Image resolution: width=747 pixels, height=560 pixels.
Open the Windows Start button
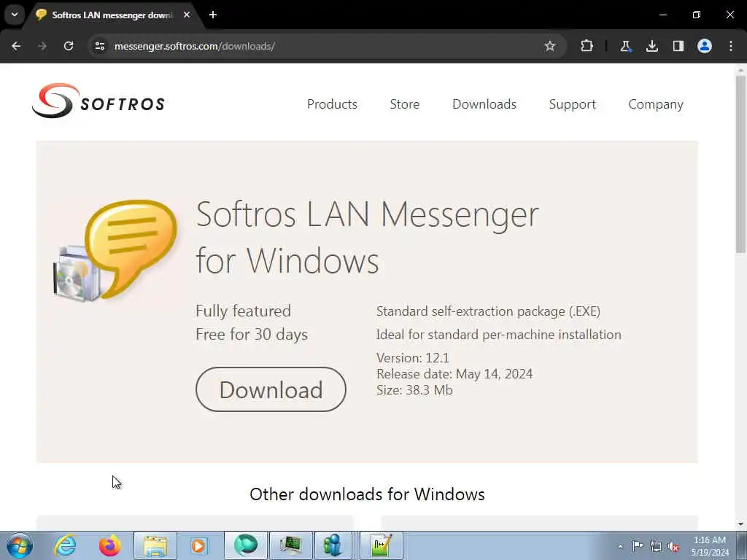tap(20, 545)
